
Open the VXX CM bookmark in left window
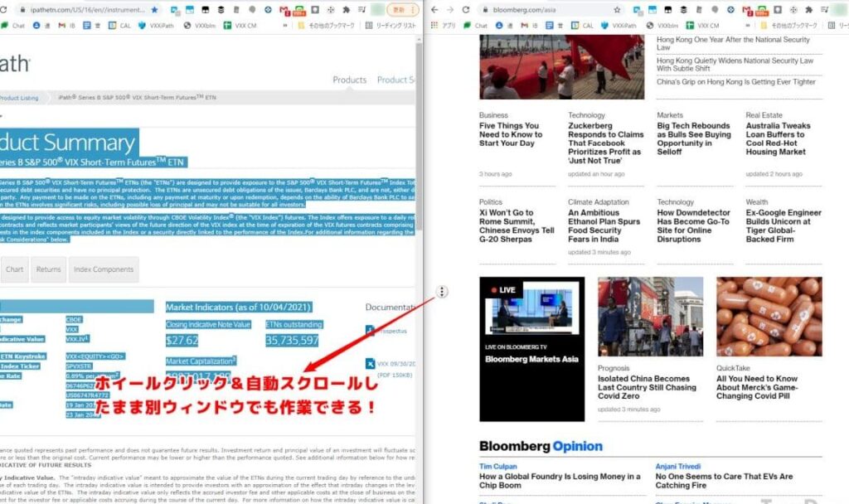click(240, 26)
